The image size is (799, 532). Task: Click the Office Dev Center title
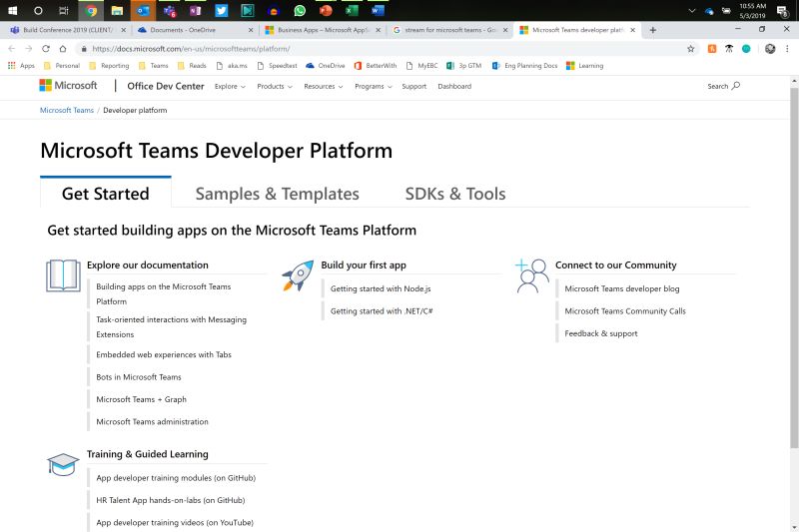pyautogui.click(x=166, y=86)
